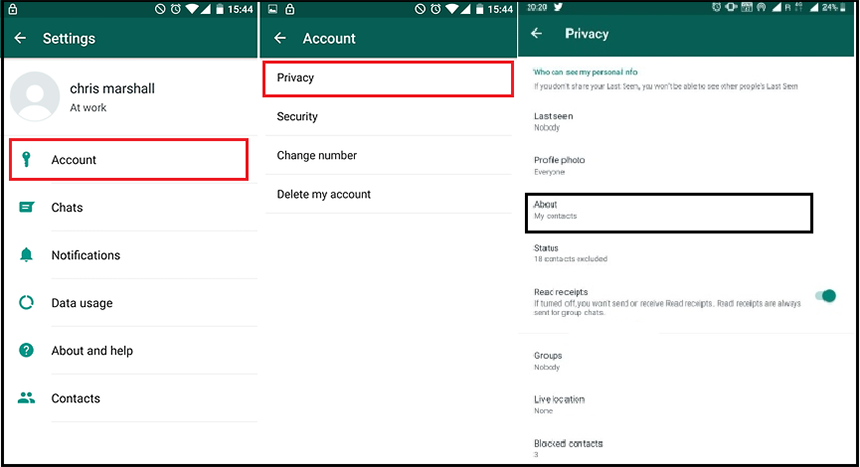Open the About privacy setting
This screenshot has height=467, width=860.
669,212
